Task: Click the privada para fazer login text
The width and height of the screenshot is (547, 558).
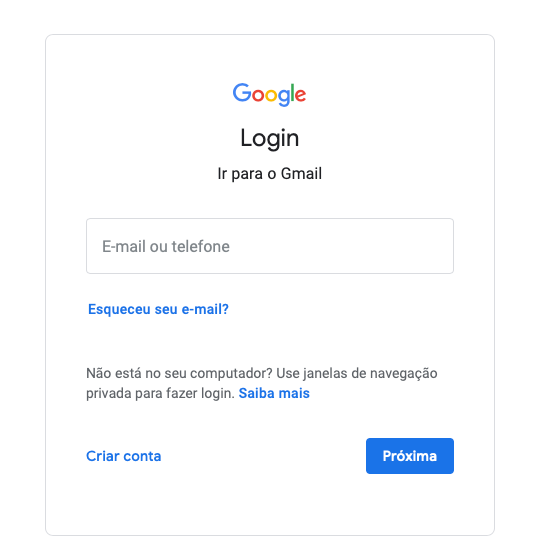Action: [x=160, y=394]
